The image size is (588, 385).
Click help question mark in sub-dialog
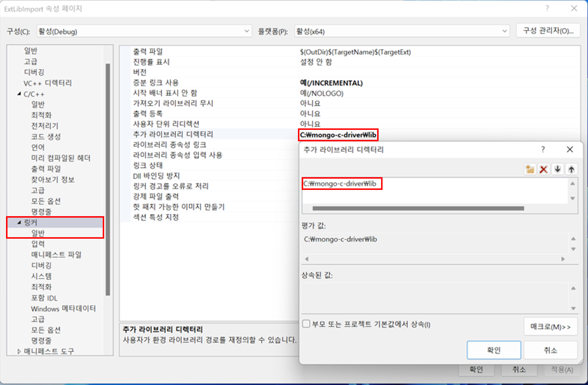pyautogui.click(x=543, y=149)
